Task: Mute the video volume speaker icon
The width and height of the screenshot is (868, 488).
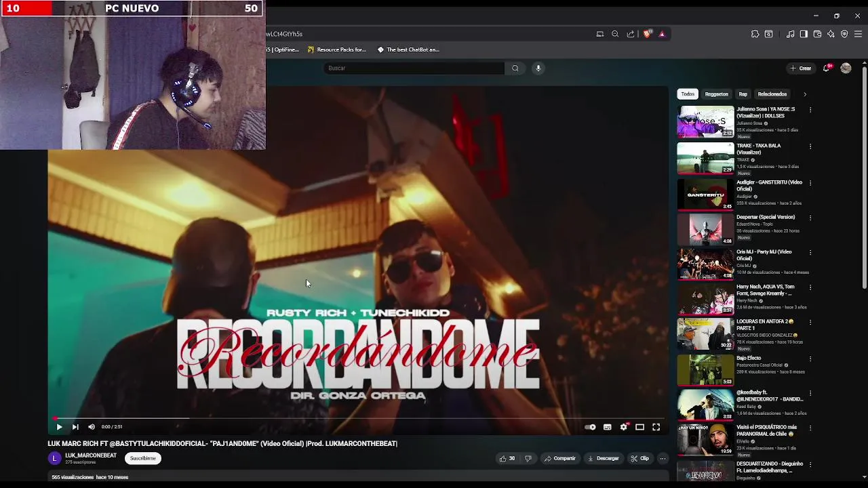Action: pyautogui.click(x=92, y=427)
